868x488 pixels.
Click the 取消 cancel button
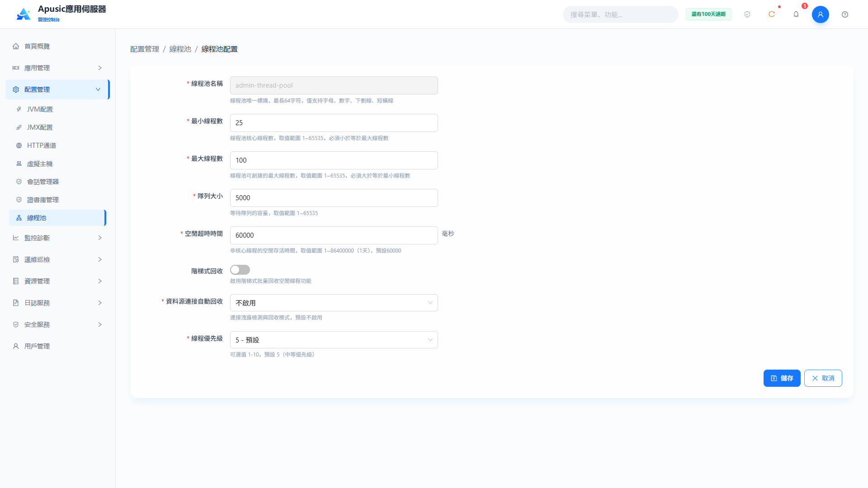point(823,378)
